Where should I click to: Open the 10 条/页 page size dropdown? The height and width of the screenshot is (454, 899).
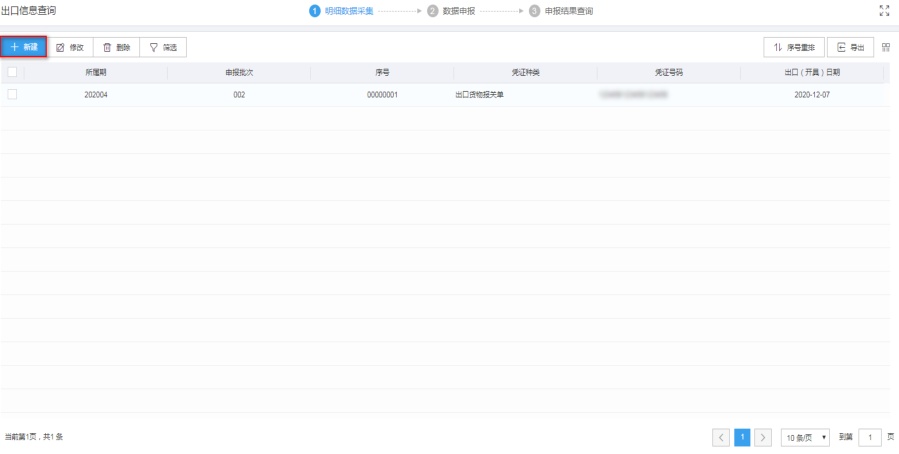[x=806, y=437]
